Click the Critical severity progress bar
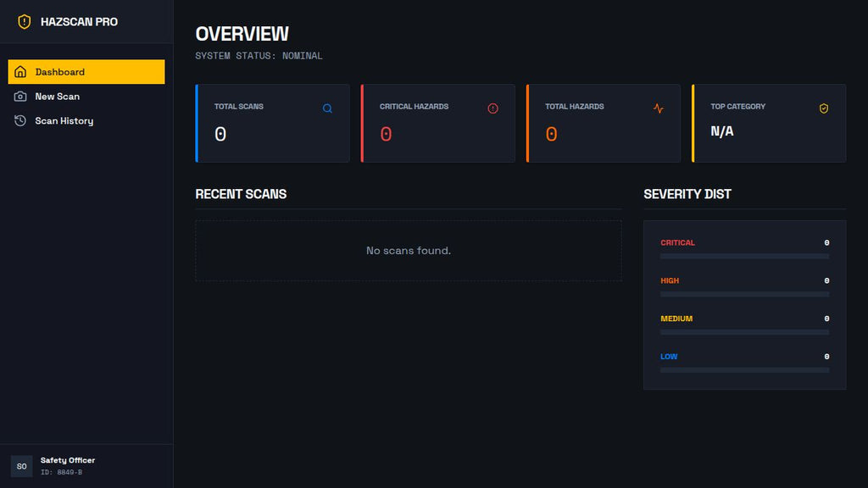Screen dimensions: 868x488 (744, 256)
